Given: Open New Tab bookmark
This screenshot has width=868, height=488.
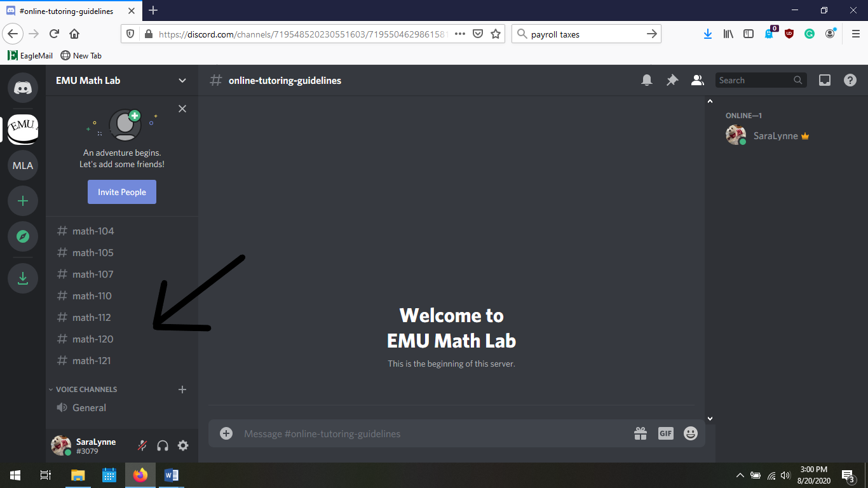Looking at the screenshot, I should click(x=81, y=55).
